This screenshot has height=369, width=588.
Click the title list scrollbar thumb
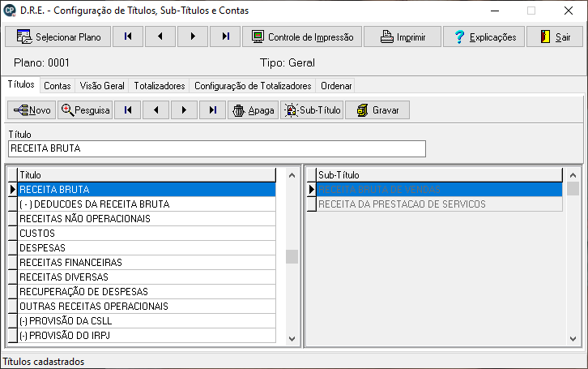click(x=292, y=257)
